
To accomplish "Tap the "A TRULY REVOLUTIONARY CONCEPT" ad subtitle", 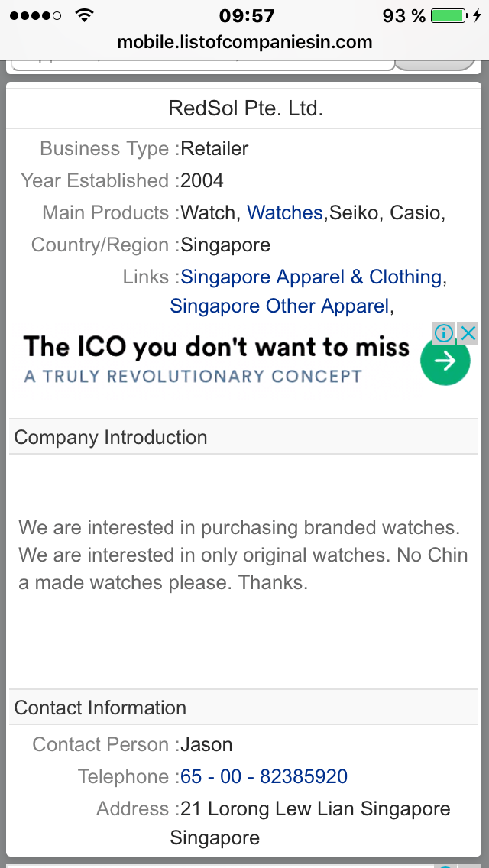I will click(193, 376).
